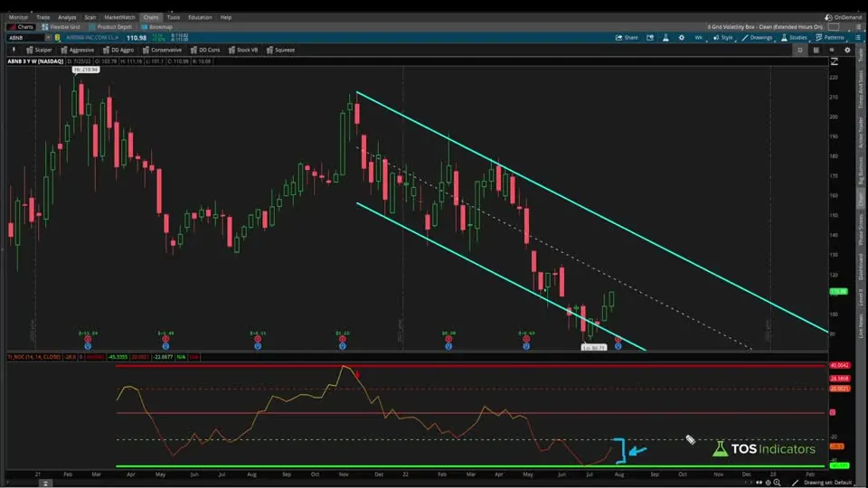This screenshot has width=868, height=488.
Task: Click the small icon left of the toolbar gear
Action: 832,50
